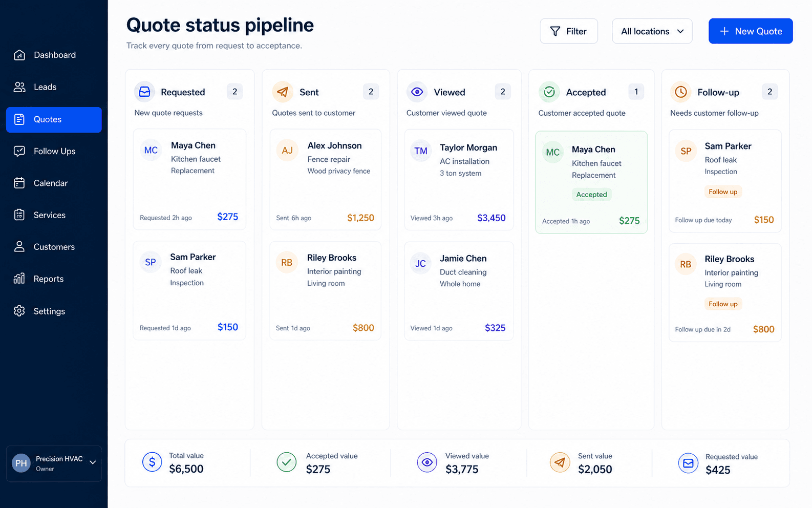Open the Dashboard home icon
Viewport: 812px width, 508px height.
[x=19, y=55]
